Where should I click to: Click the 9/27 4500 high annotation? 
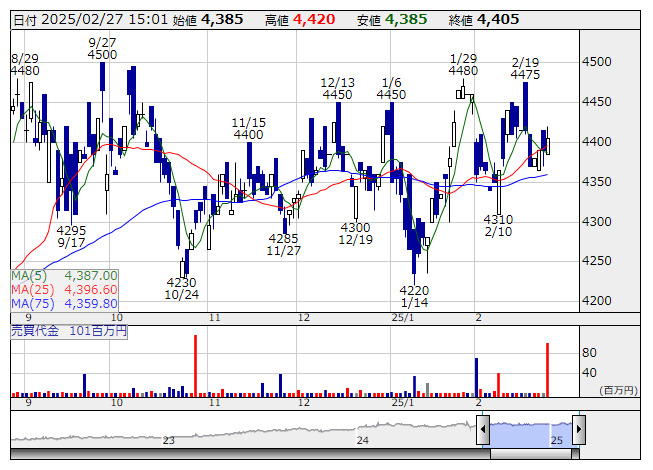102,49
